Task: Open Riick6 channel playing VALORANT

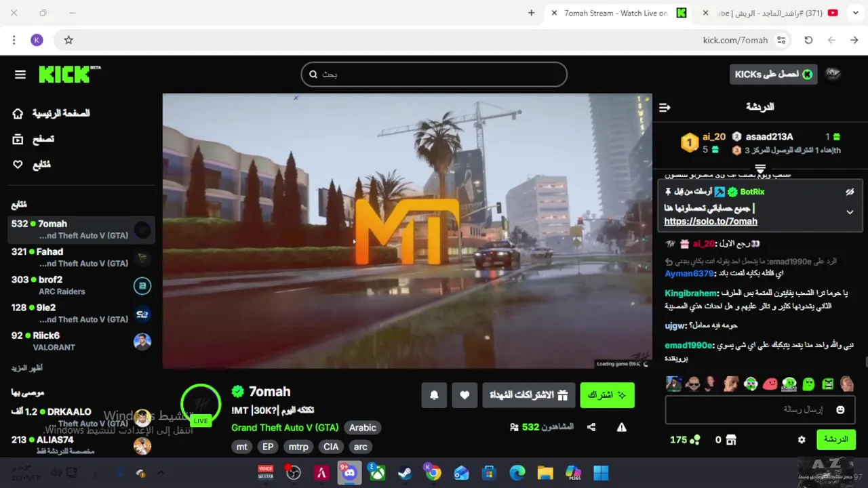Action: point(81,341)
